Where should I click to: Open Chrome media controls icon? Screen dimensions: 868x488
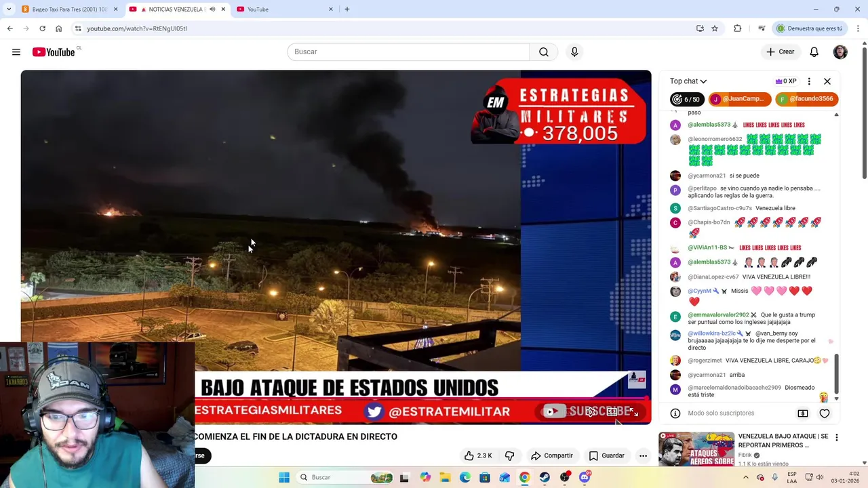[762, 28]
